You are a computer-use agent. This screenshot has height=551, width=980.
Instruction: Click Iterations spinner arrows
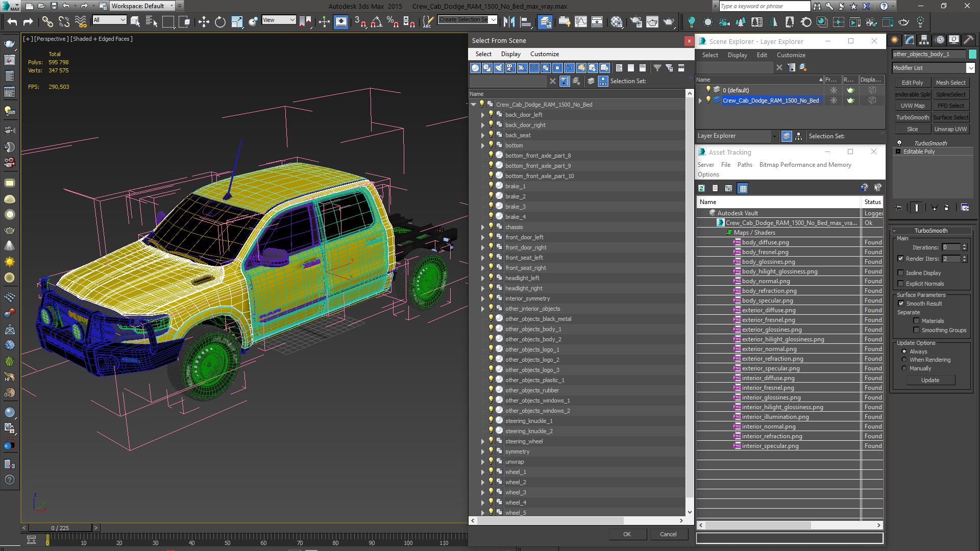(x=964, y=247)
